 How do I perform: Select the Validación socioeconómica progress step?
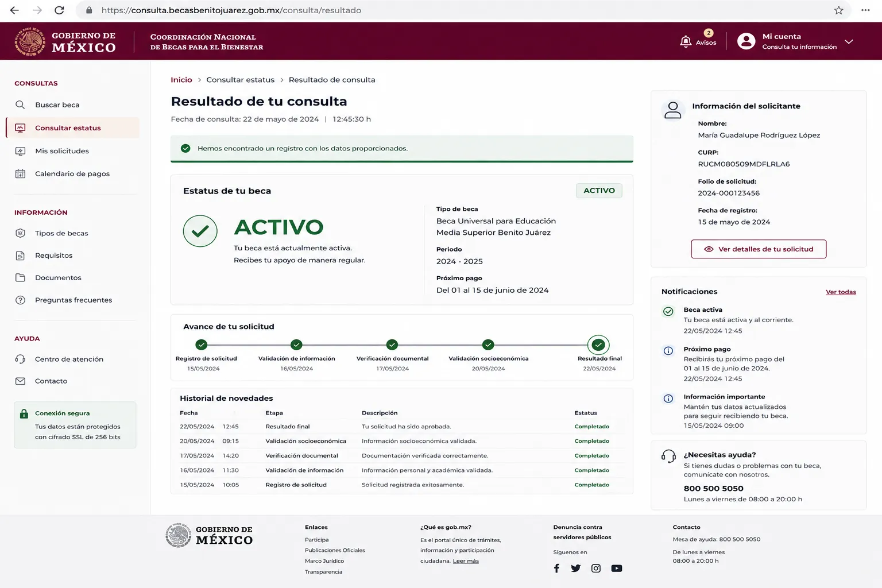[x=488, y=345]
